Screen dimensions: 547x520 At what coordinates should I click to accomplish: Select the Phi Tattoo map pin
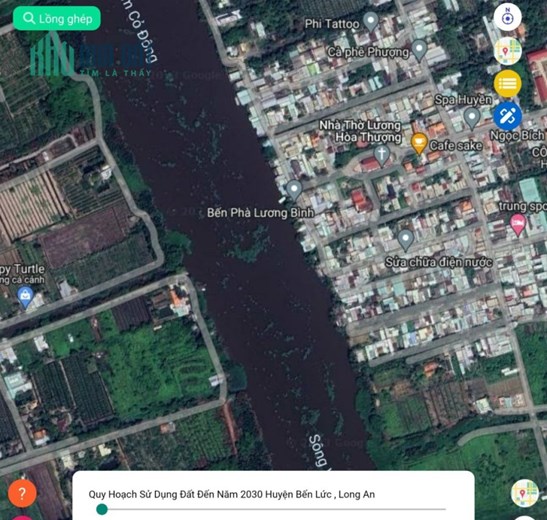(x=371, y=21)
